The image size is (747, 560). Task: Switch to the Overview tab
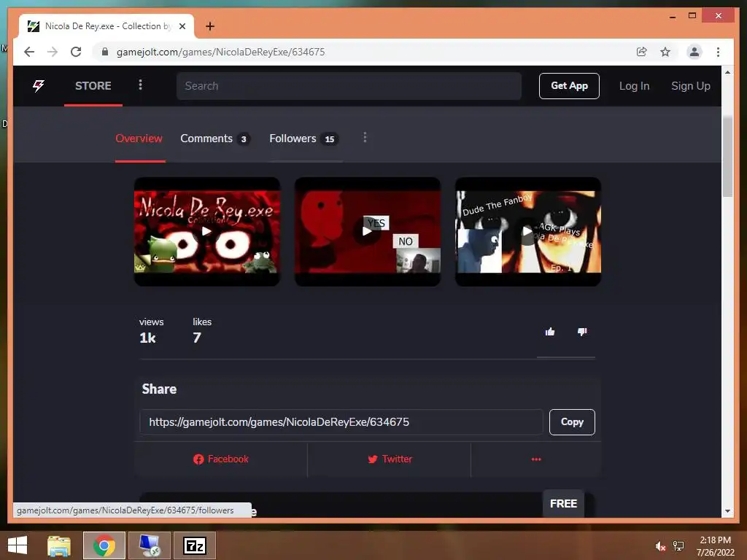(x=139, y=139)
